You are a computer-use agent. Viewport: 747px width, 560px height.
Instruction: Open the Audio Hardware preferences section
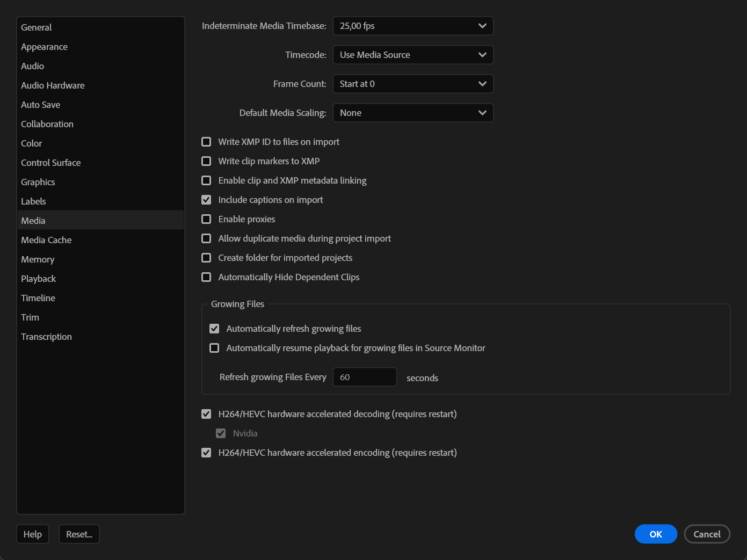point(52,85)
